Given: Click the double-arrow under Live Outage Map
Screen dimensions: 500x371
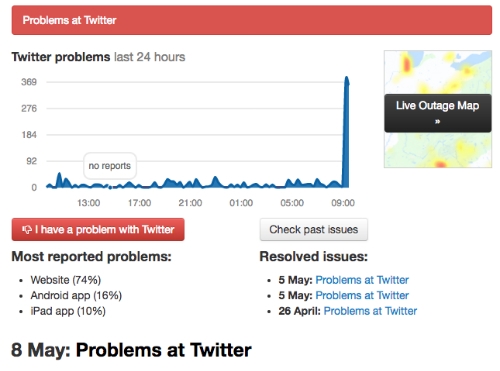Looking at the screenshot, I should (437, 122).
